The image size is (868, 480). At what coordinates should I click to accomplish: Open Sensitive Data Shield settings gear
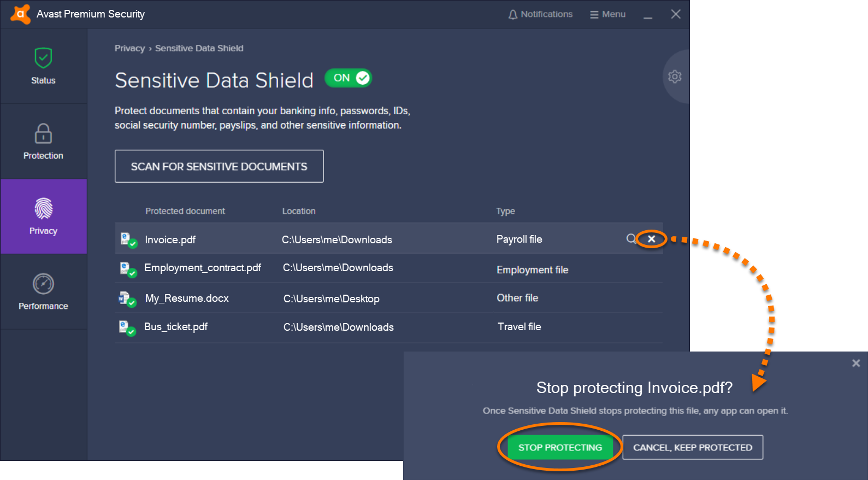click(675, 77)
